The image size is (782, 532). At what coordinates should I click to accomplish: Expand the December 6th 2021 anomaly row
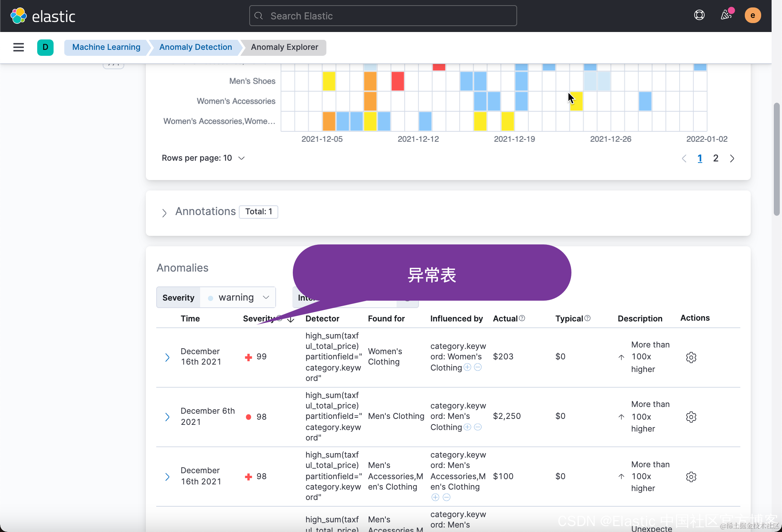point(167,417)
